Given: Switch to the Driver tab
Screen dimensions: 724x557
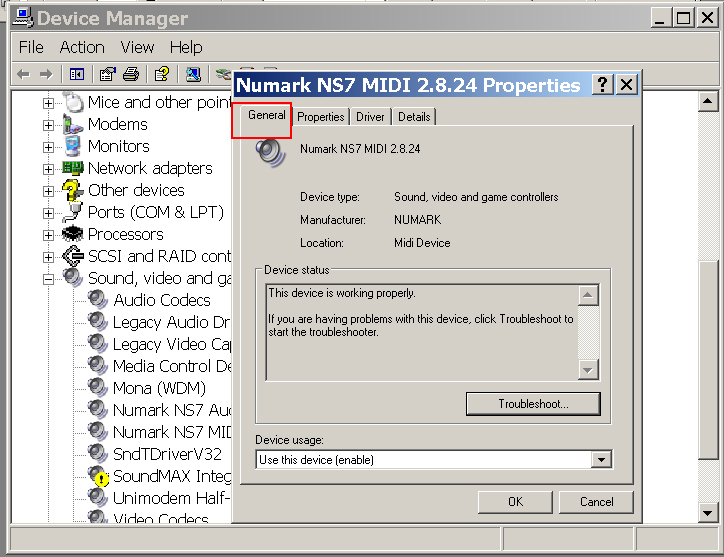Looking at the screenshot, I should tap(370, 117).
